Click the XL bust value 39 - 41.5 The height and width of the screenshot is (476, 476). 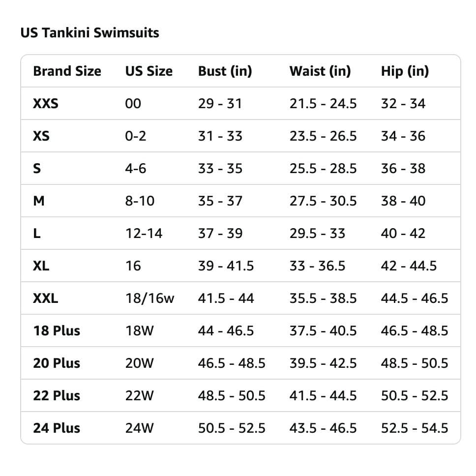tap(226, 266)
